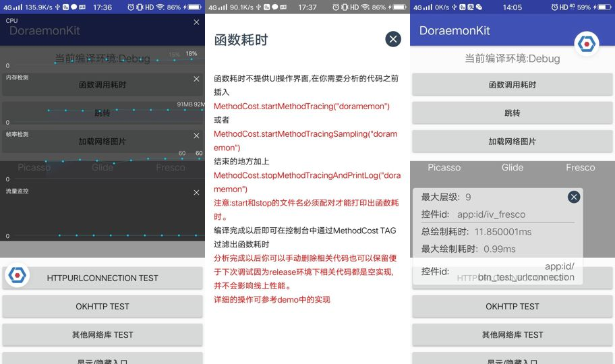
Task: Select Picasso tab in right screen
Action: 444,167
